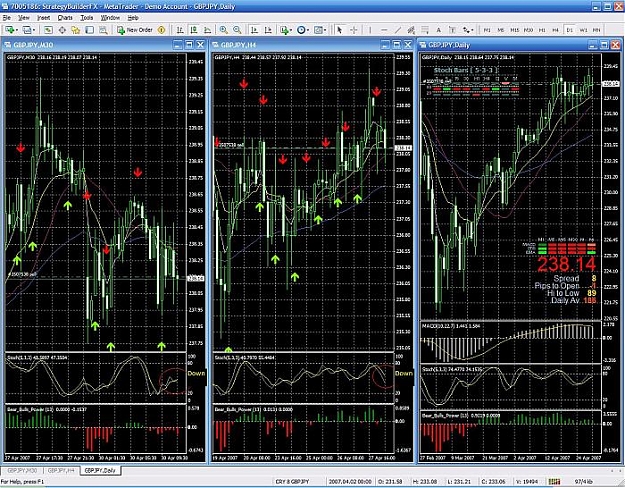Select the Cursor arrow tool
The width and height of the screenshot is (625, 488).
pyautogui.click(x=339, y=30)
